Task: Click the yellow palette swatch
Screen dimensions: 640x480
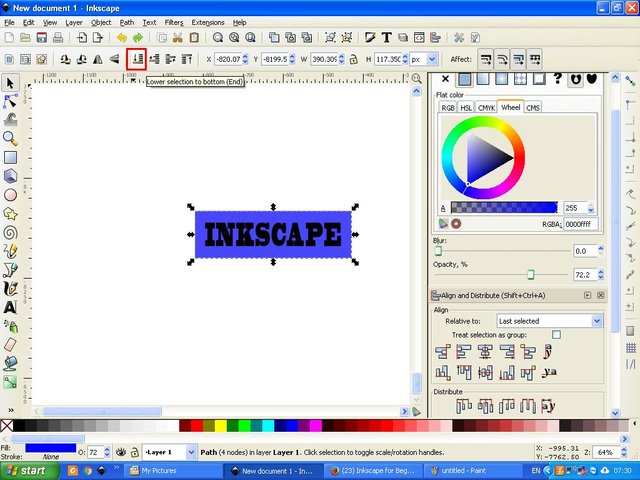Action: click(x=221, y=426)
